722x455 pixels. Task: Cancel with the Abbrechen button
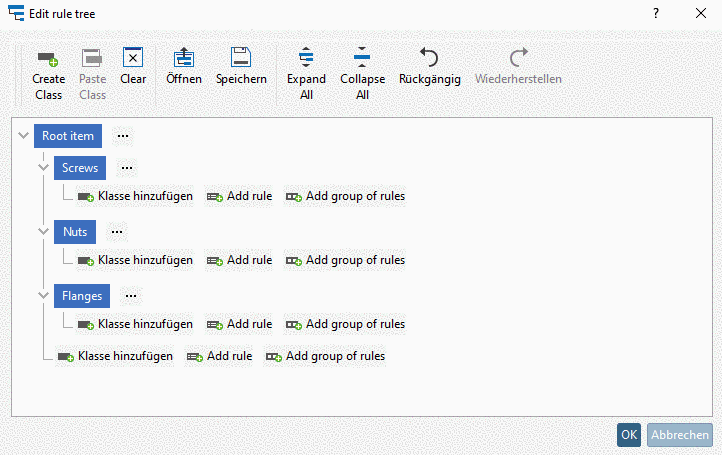point(680,435)
